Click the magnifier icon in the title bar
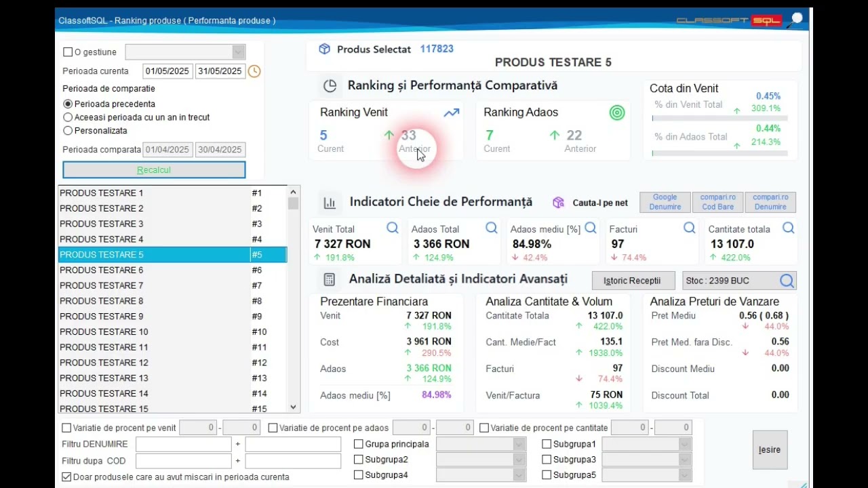Image resolution: width=868 pixels, height=488 pixels. 796,20
